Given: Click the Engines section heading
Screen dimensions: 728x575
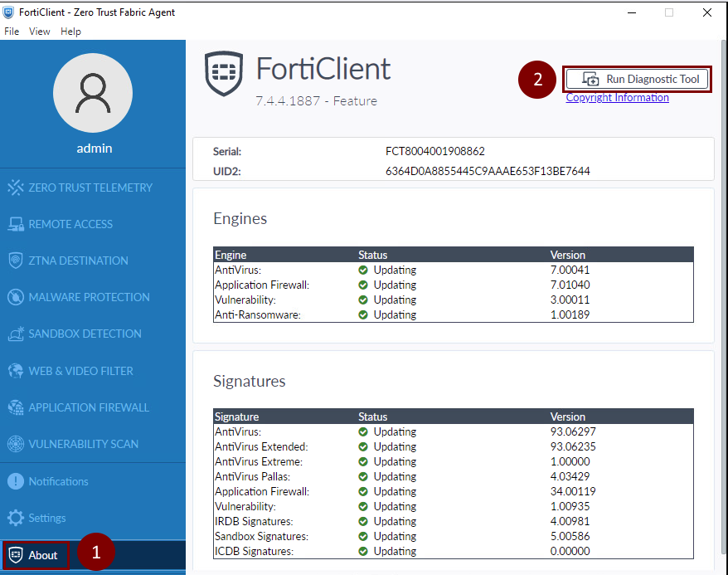Looking at the screenshot, I should pos(240,219).
